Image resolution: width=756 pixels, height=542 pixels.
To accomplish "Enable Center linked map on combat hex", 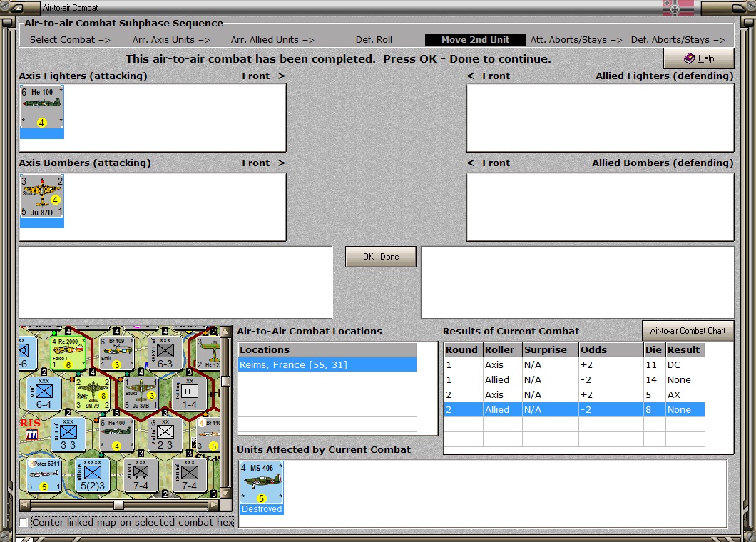I will [23, 522].
